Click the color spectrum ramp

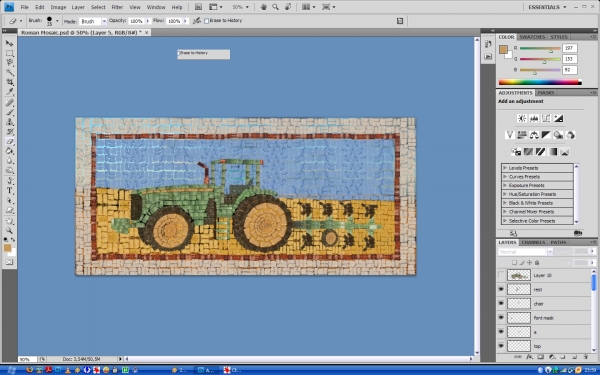[540, 82]
